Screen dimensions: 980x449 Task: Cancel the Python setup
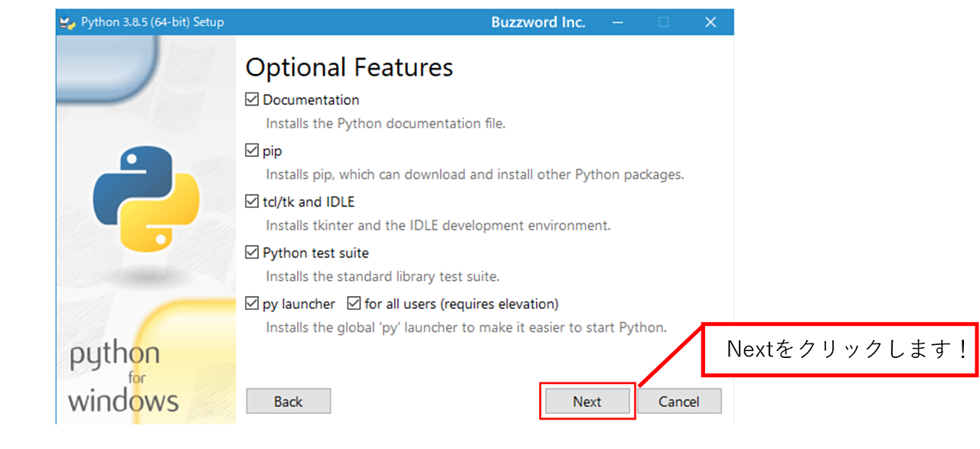pyautogui.click(x=679, y=402)
